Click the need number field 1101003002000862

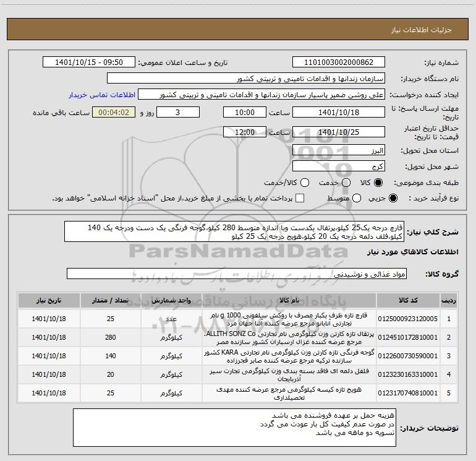pyautogui.click(x=339, y=62)
